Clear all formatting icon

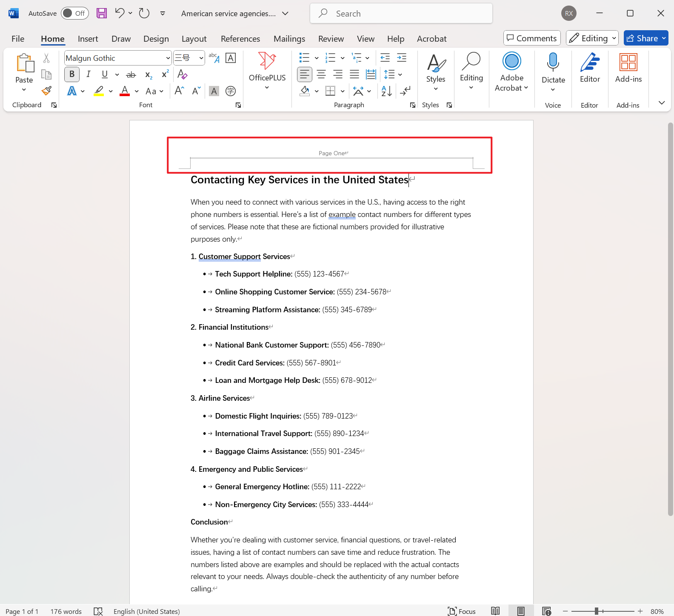point(183,74)
